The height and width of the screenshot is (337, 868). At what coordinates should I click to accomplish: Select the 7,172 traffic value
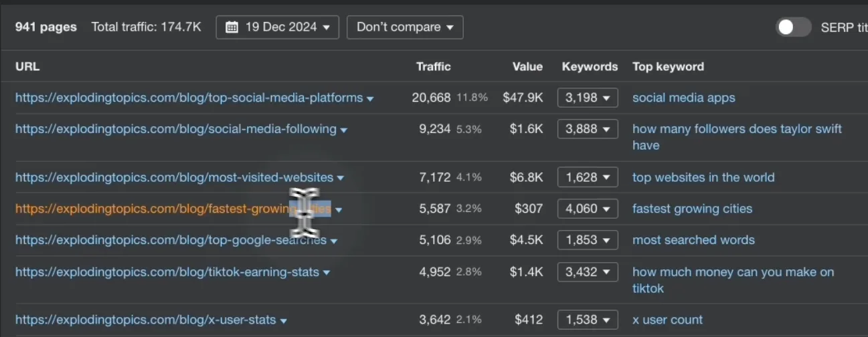point(435,177)
